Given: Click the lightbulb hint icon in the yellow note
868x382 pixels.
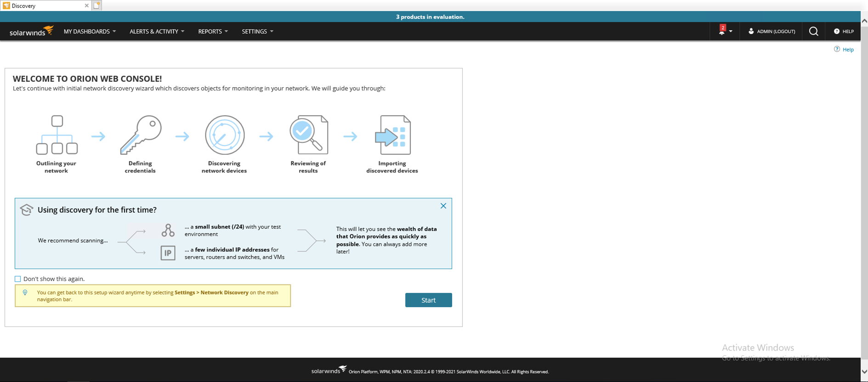Looking at the screenshot, I should [x=25, y=292].
